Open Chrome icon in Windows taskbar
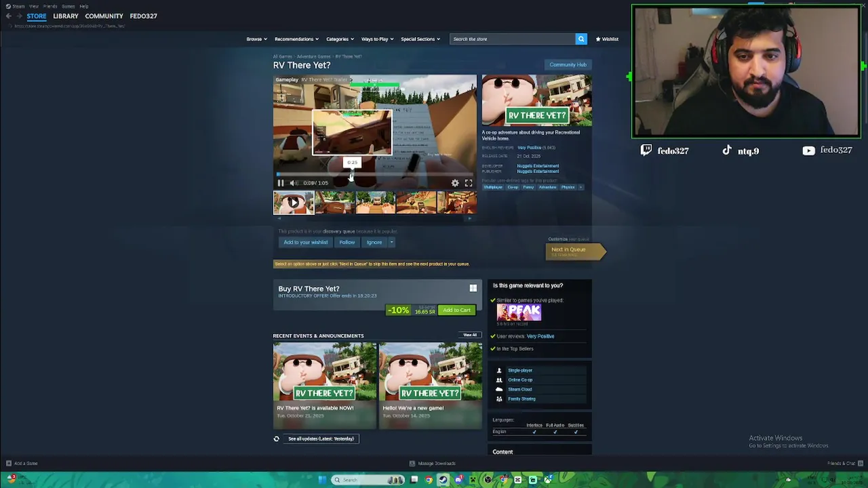This screenshot has height=488, width=868. coord(429,480)
